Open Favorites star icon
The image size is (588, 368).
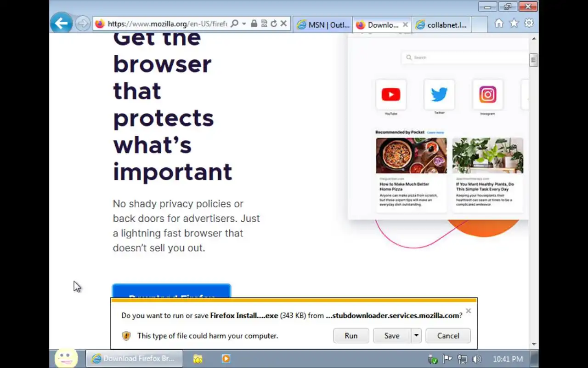pyautogui.click(x=514, y=23)
